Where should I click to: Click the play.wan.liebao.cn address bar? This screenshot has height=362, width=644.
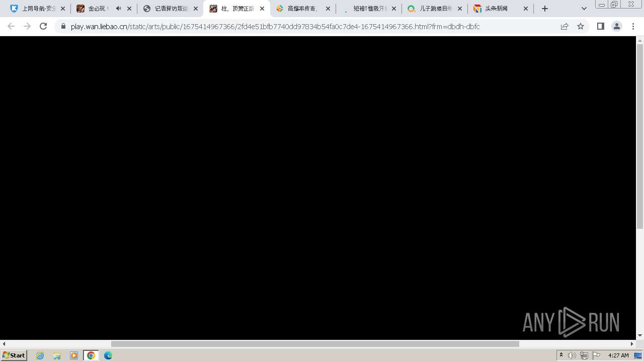tap(275, 27)
